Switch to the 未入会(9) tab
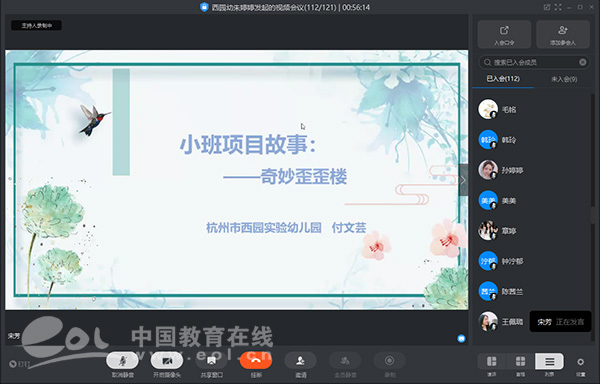 (x=564, y=79)
